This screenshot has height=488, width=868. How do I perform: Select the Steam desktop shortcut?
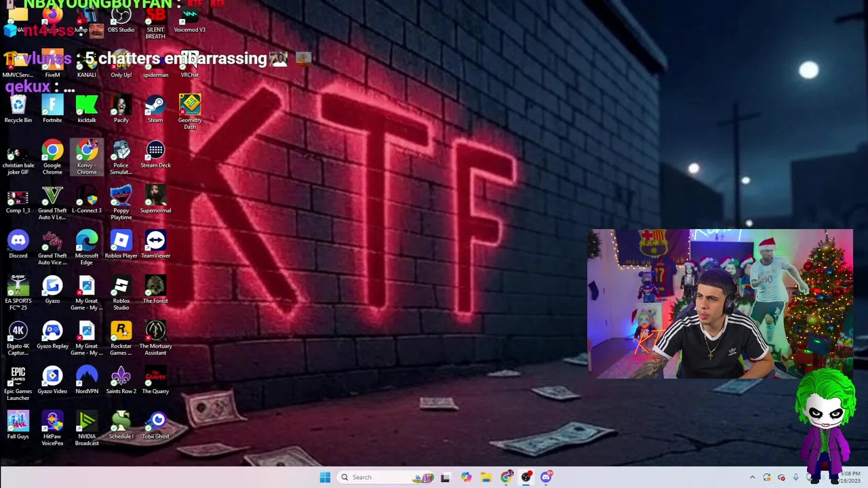[155, 110]
